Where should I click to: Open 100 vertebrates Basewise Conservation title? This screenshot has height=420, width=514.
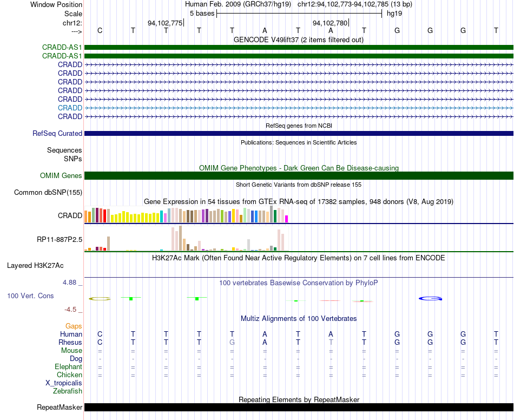pos(299,283)
